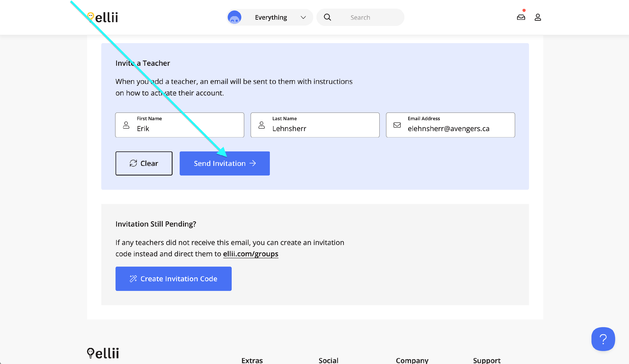Screen dimensions: 629x364
Task: Click the ellii logo in header
Action: (x=103, y=17)
